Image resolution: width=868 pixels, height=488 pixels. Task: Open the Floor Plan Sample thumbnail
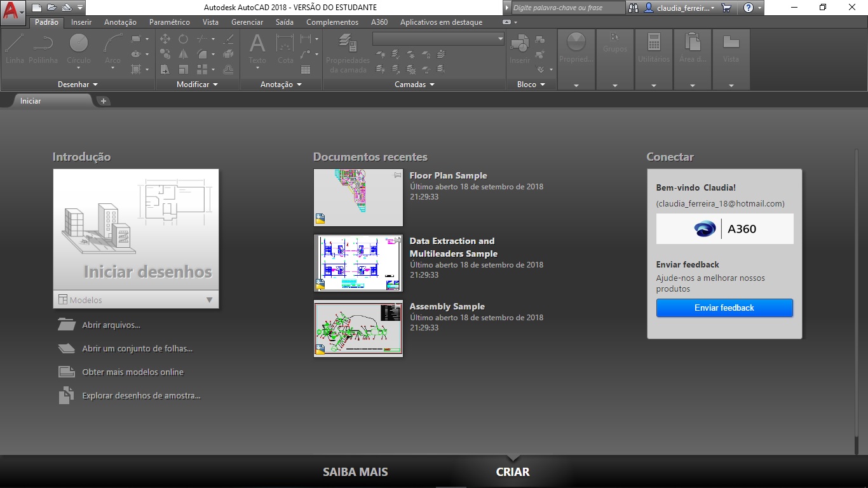coord(358,198)
